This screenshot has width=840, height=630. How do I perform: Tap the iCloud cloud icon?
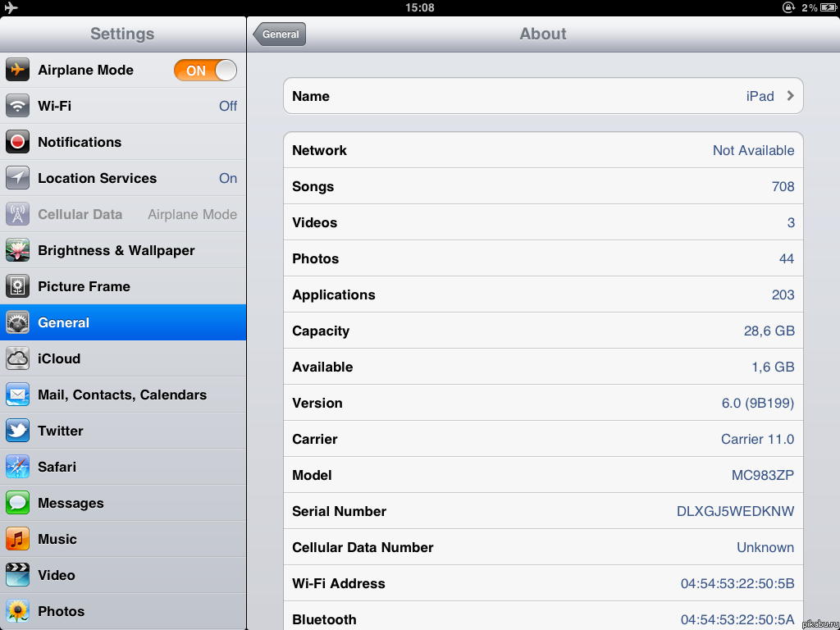point(17,358)
